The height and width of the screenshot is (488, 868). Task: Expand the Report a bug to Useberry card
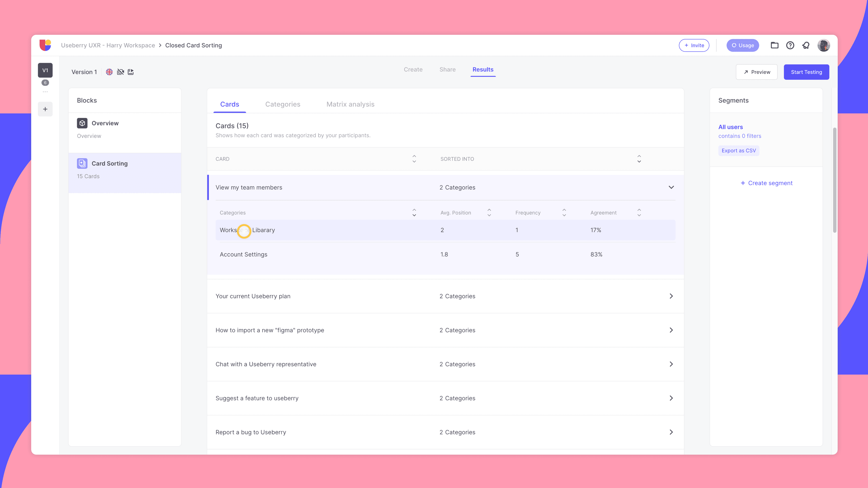[671, 432]
